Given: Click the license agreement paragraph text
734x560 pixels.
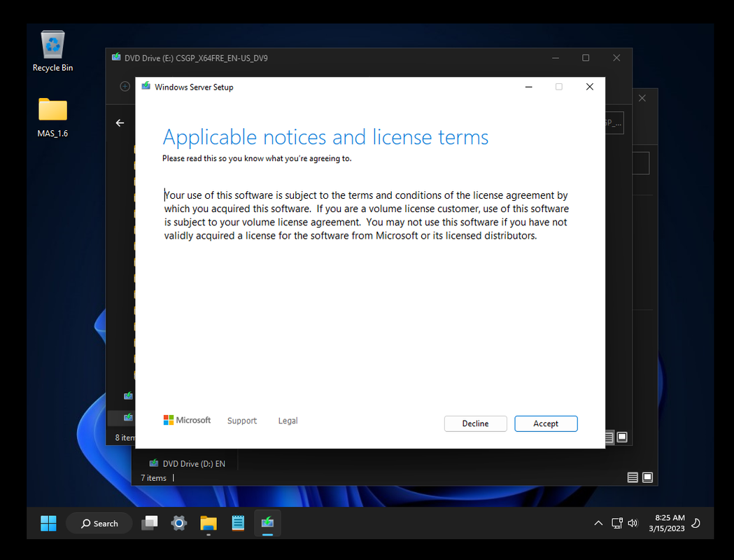Looking at the screenshot, I should pyautogui.click(x=367, y=216).
